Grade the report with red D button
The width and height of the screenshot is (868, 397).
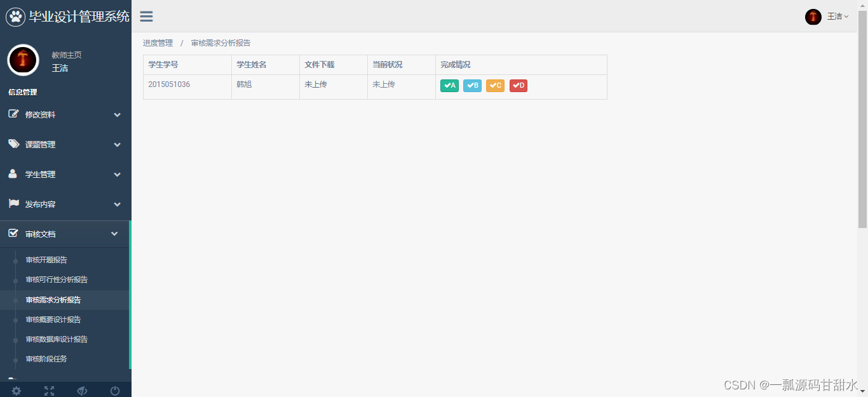point(519,86)
